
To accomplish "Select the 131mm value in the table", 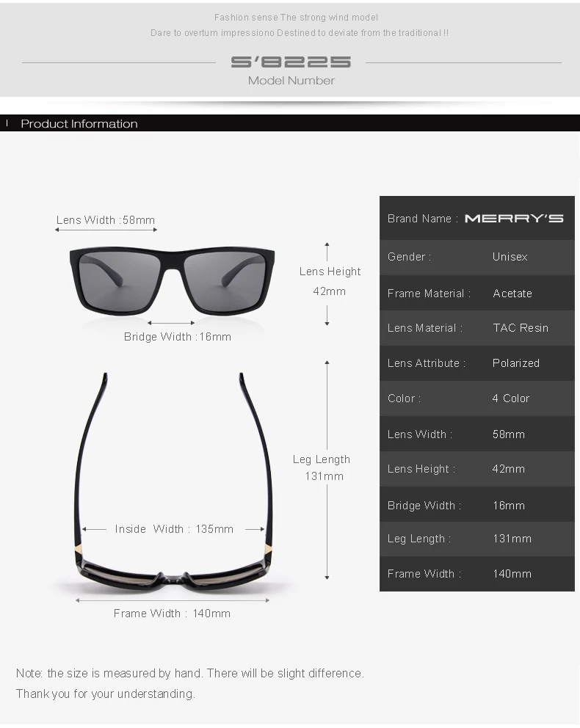I will click(512, 539).
